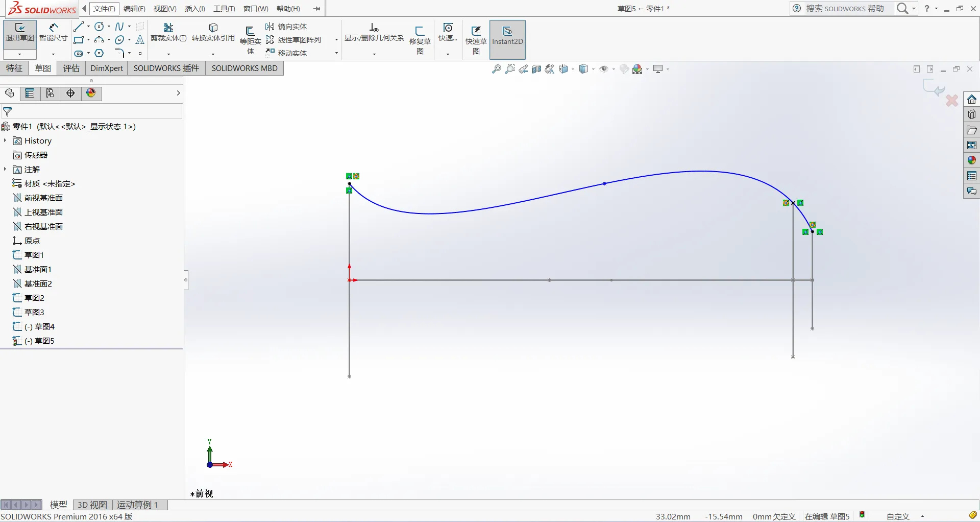Open PropertyManager tab
Image resolution: width=980 pixels, height=522 pixels.
tap(30, 93)
